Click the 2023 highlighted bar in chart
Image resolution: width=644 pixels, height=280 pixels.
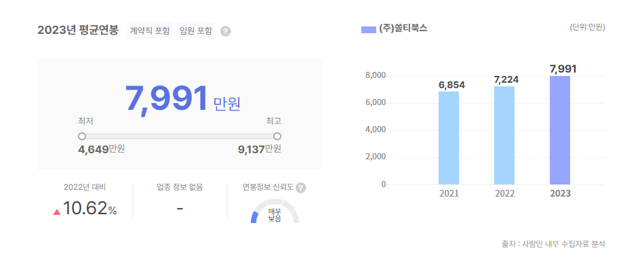(560, 130)
